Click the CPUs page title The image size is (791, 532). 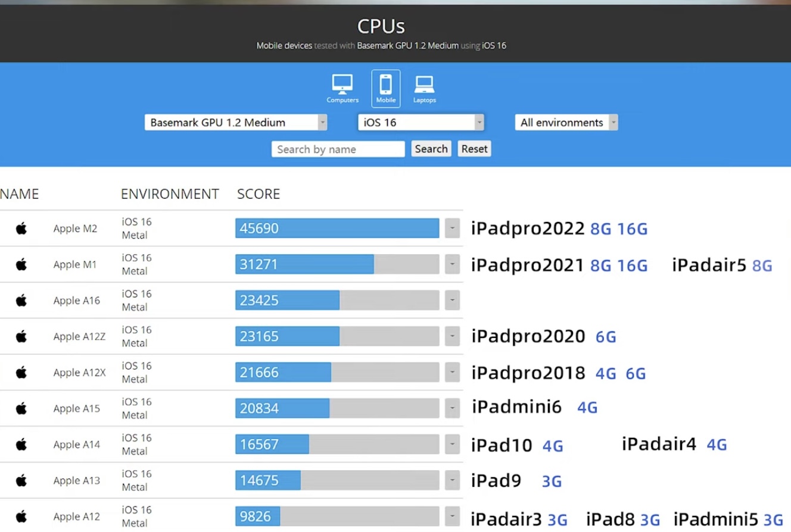[x=381, y=26]
